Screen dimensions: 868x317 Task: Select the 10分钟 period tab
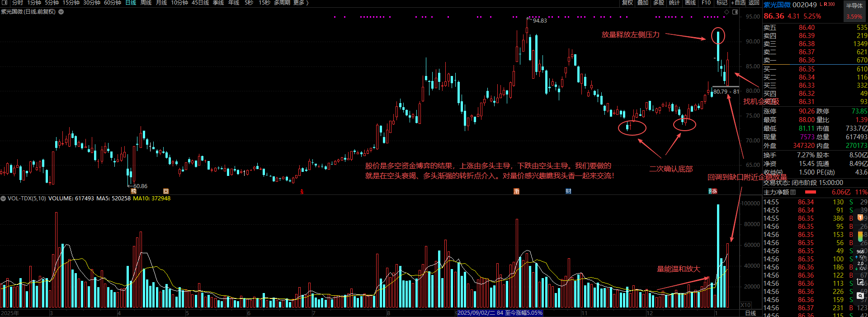[x=179, y=3]
